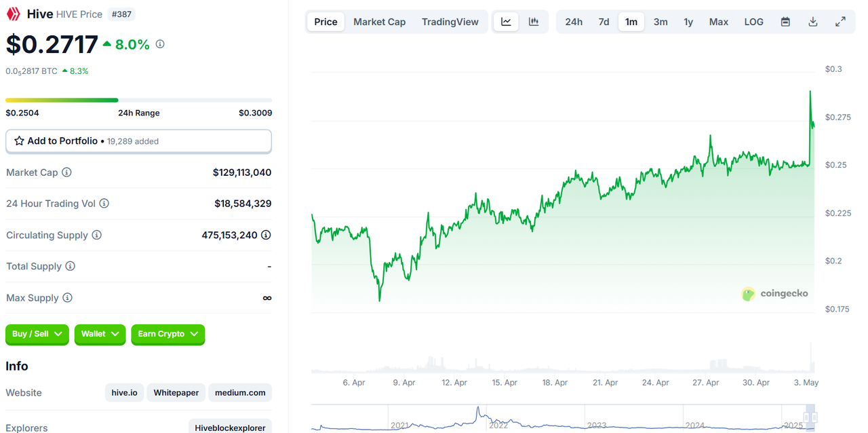
Task: Select the 1m time range
Action: (x=631, y=22)
